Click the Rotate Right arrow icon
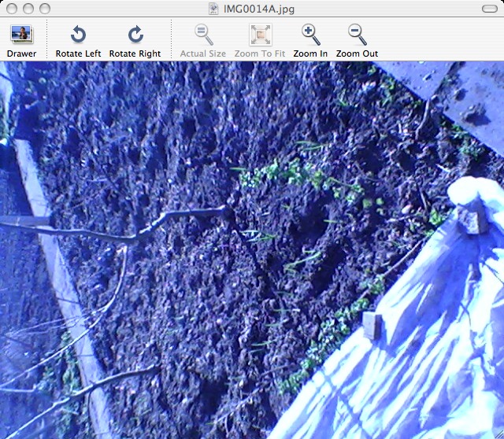 click(135, 35)
